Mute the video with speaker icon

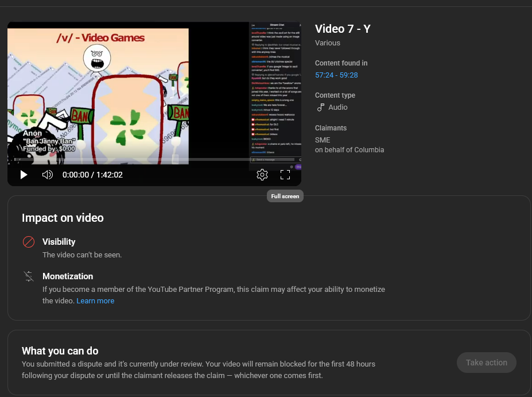click(48, 175)
